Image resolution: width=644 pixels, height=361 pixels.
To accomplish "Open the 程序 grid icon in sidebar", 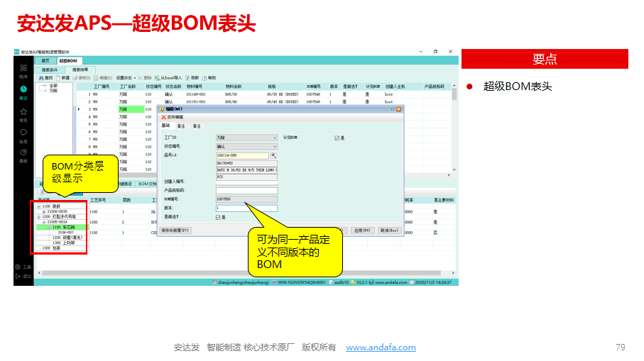I will [x=23, y=67].
